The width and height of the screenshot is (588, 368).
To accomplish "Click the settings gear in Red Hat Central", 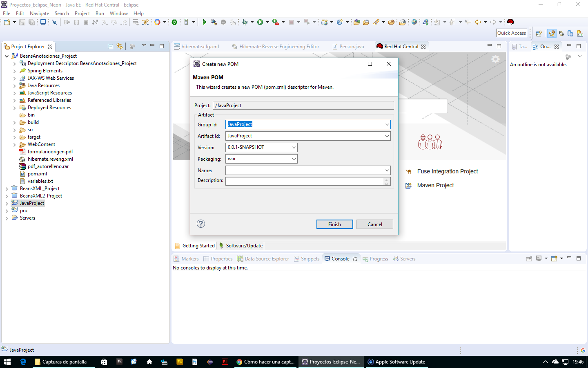I will click(495, 59).
